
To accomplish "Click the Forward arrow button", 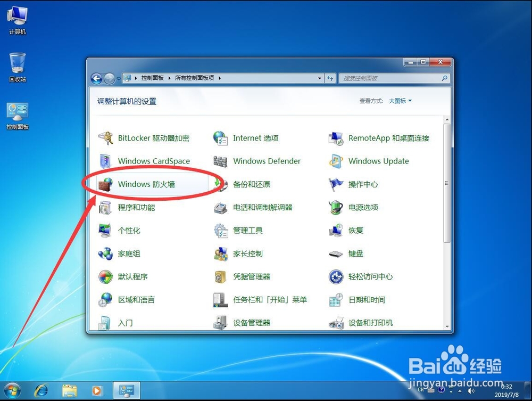I will click(x=109, y=79).
